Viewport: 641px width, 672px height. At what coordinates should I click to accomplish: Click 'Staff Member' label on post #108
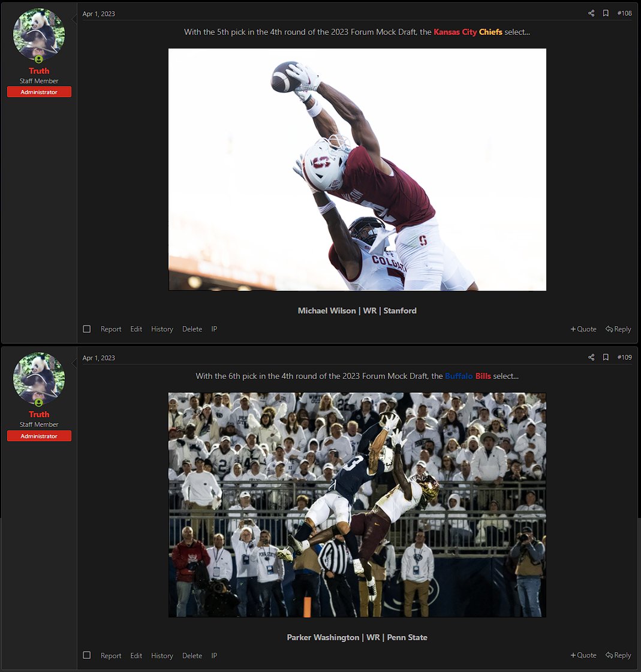pyautogui.click(x=39, y=81)
